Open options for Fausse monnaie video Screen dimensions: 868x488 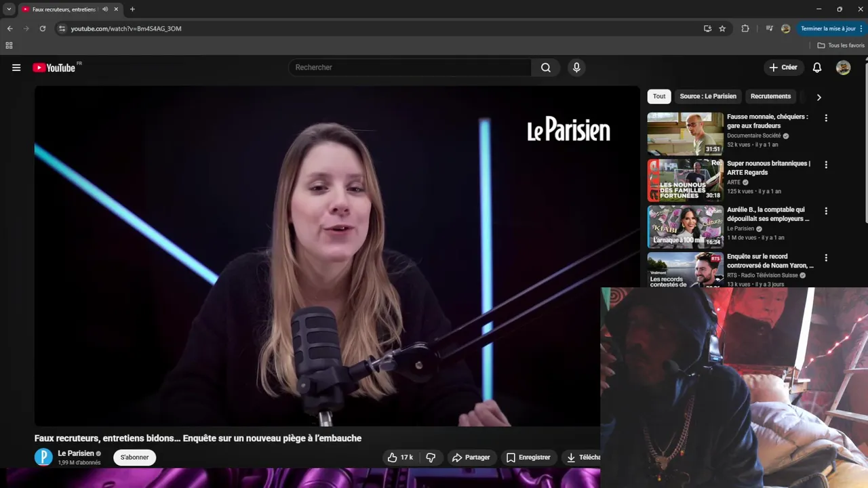pyautogui.click(x=826, y=118)
